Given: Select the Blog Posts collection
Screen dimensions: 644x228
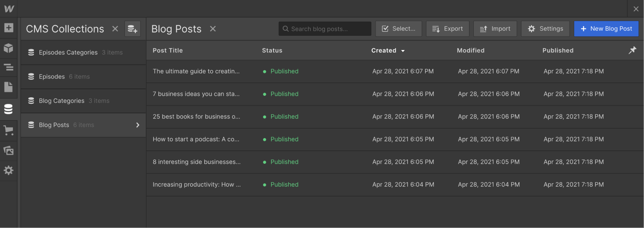Looking at the screenshot, I should [84, 125].
